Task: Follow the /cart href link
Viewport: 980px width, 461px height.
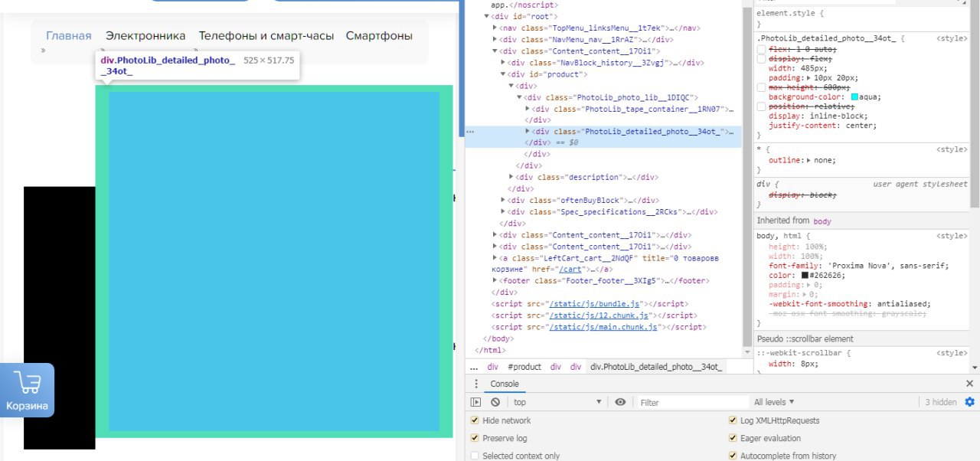Action: [570, 270]
